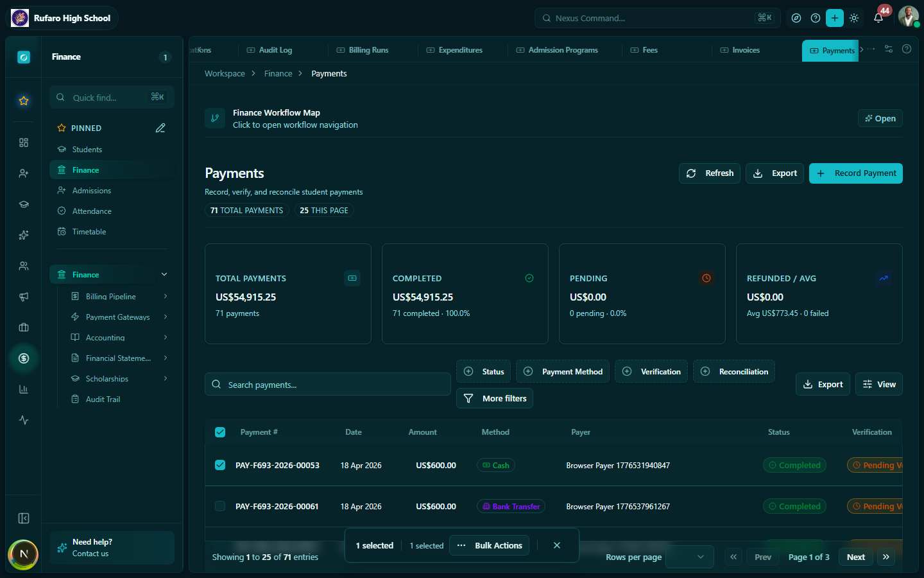Open the add-user icon in left rail
Screen dimensions: 924x578
[x=24, y=173]
